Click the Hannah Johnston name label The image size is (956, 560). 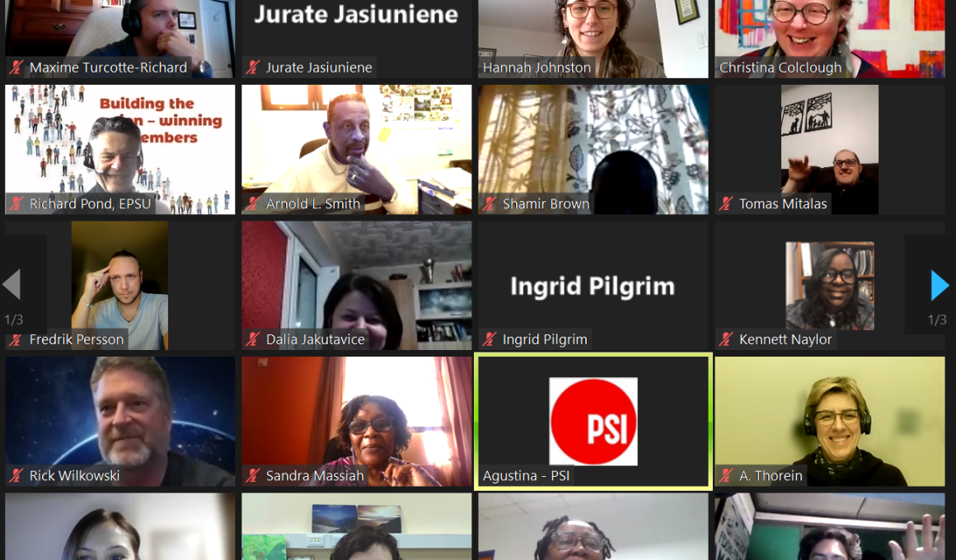click(x=537, y=68)
